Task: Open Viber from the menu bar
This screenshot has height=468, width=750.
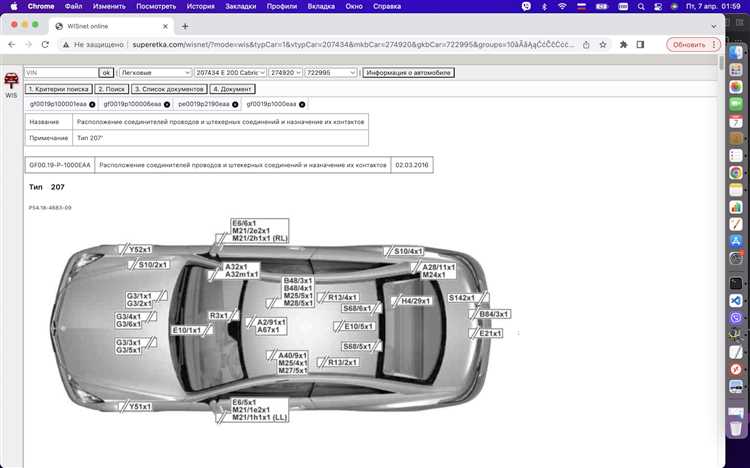Action: point(527,6)
